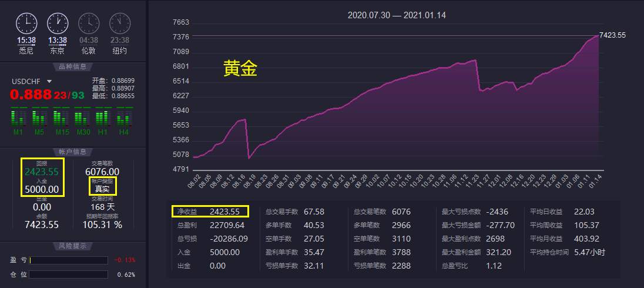
Task: Click the London clock icon
Action: [x=89, y=24]
